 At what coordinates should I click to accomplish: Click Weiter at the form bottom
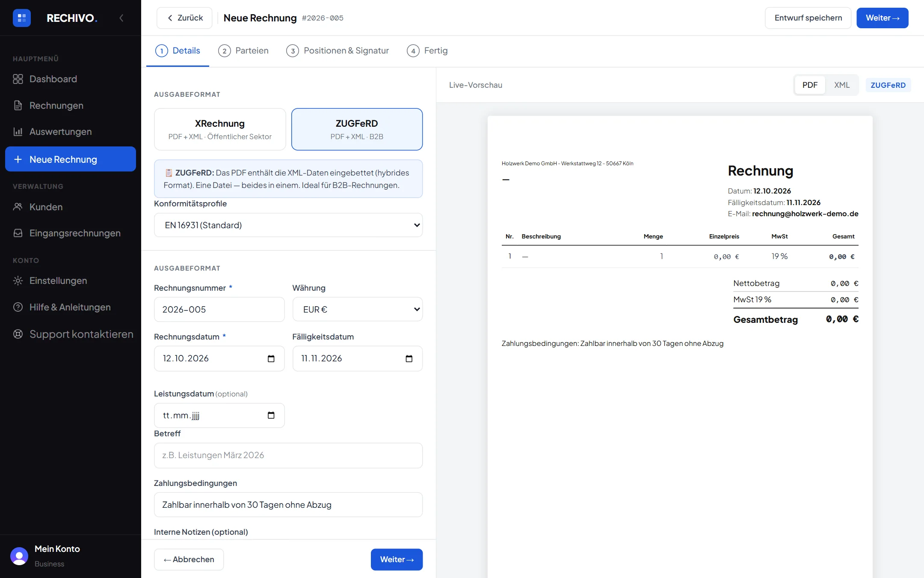pyautogui.click(x=397, y=560)
